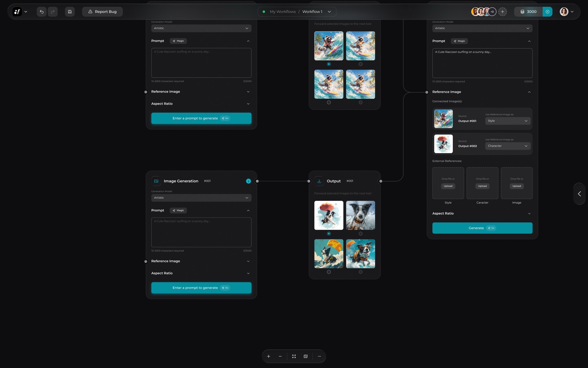Click the zoom out minus icon
Image resolution: width=588 pixels, height=368 pixels.
tap(280, 356)
